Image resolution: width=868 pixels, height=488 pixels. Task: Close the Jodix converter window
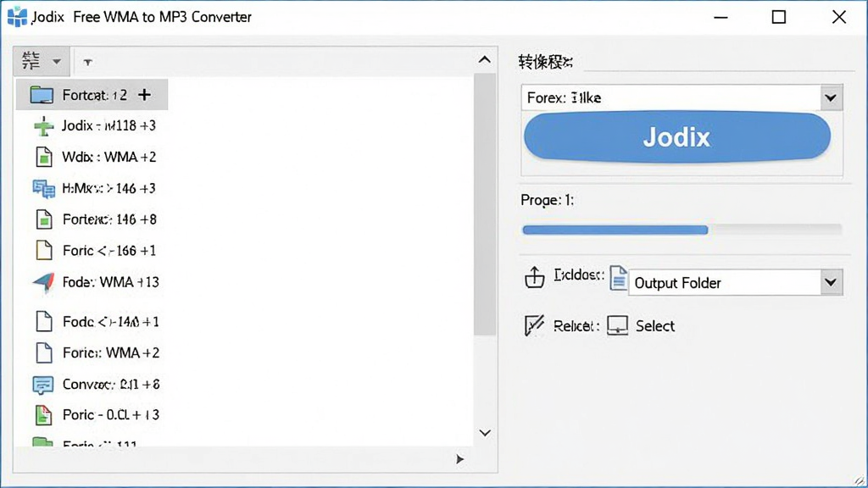[x=839, y=17]
